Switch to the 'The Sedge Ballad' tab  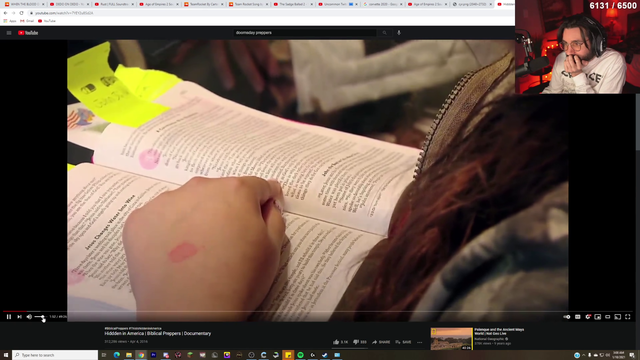pyautogui.click(x=293, y=4)
